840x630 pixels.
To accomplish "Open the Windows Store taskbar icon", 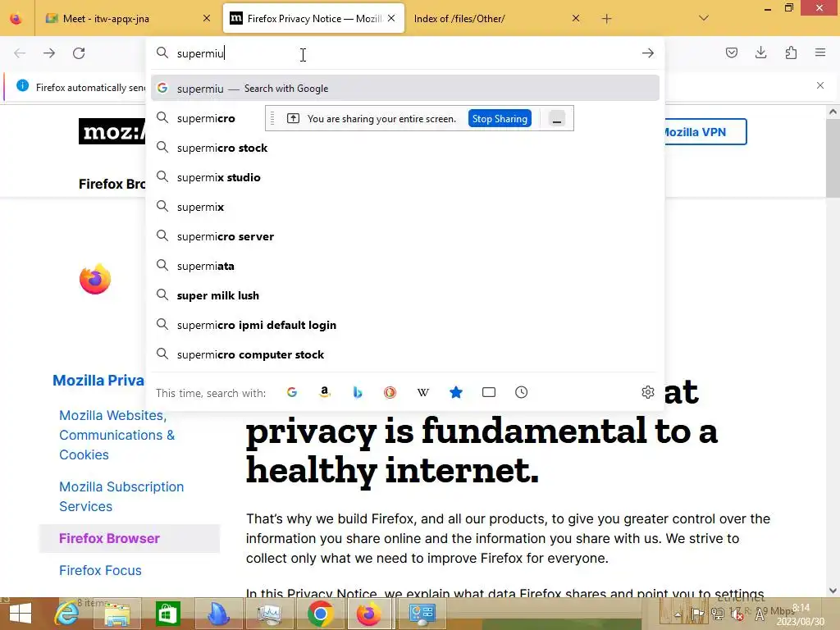I will (167, 614).
